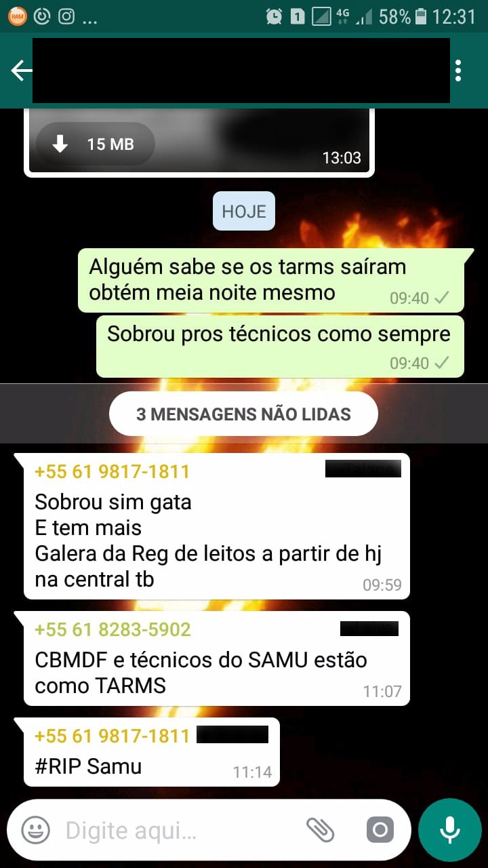
Task: Select the 'CBMDF e técnicos do SAMU' message
Action: 216,658
